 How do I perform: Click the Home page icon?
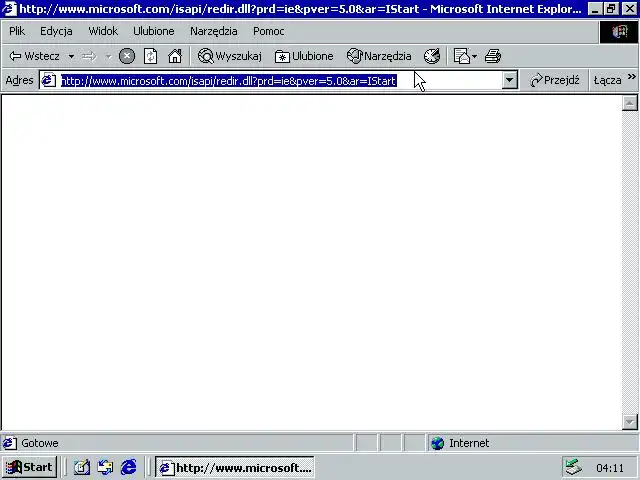(x=175, y=56)
